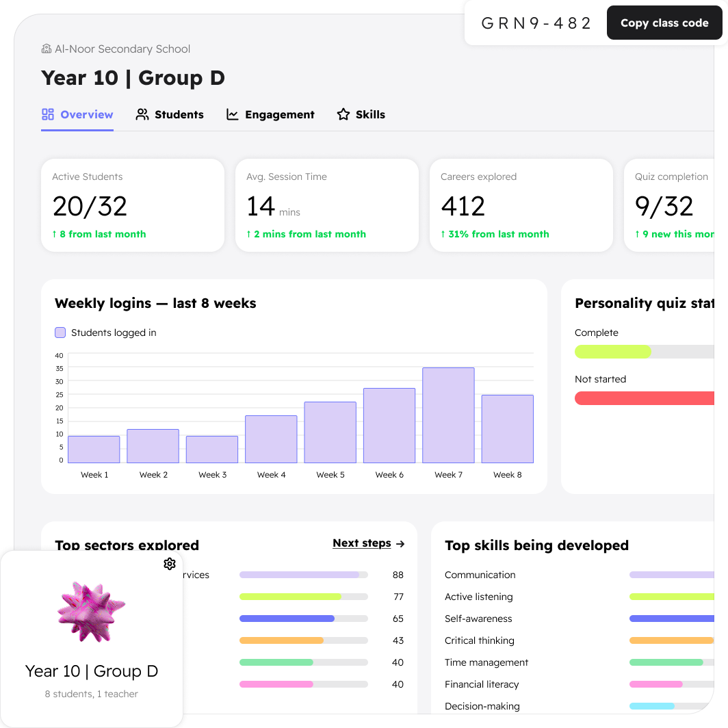Click the pink spiky class avatar
Viewport: 728px width, 728px height.
[x=91, y=612]
